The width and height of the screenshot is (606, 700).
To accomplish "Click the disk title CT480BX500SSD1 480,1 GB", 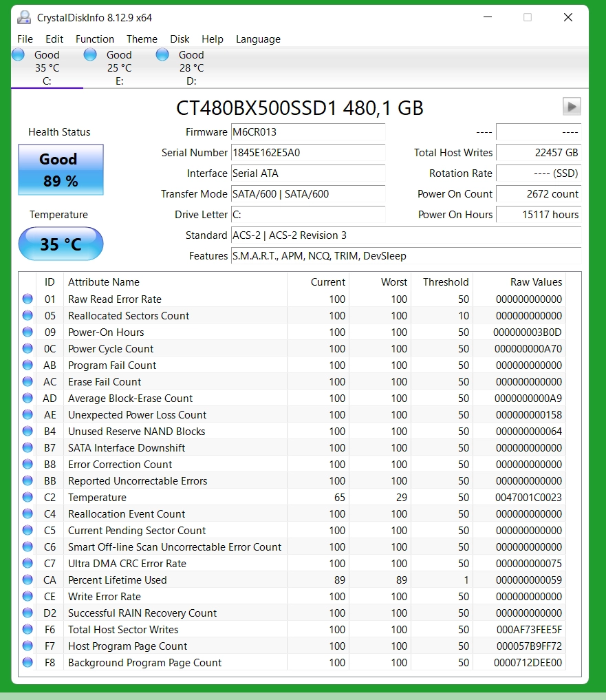I will point(299,108).
